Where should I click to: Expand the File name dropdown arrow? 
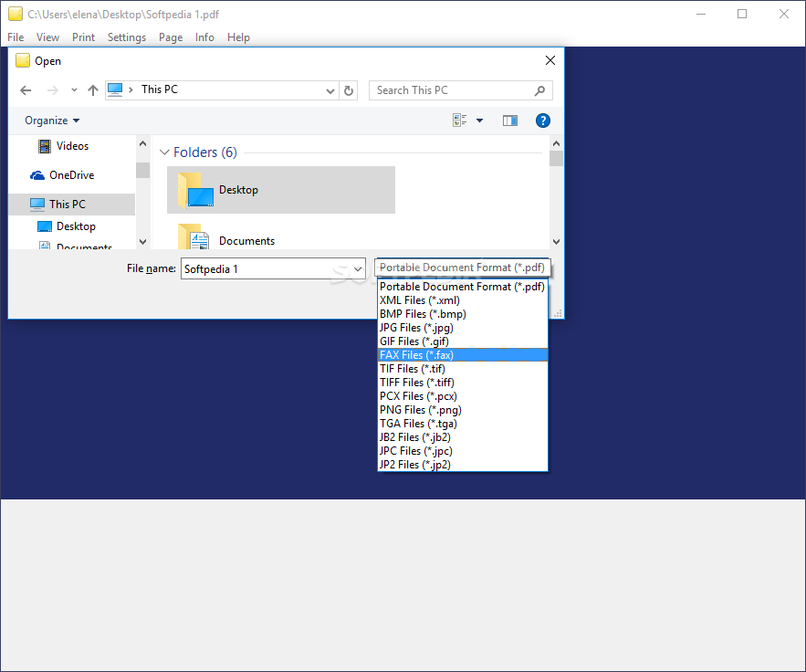point(358,269)
